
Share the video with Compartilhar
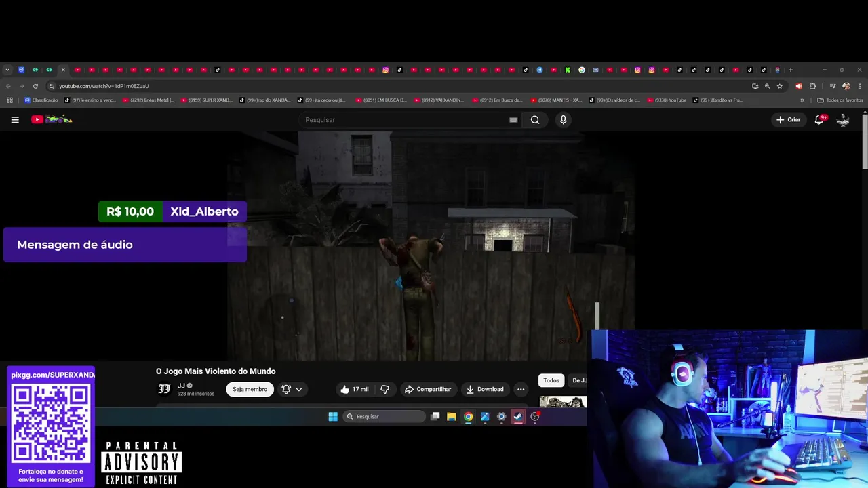click(428, 389)
